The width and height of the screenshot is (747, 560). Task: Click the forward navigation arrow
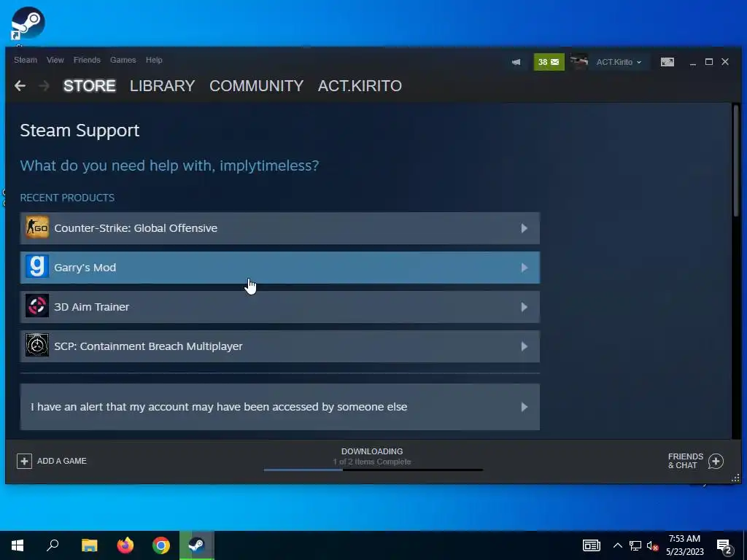click(x=44, y=86)
